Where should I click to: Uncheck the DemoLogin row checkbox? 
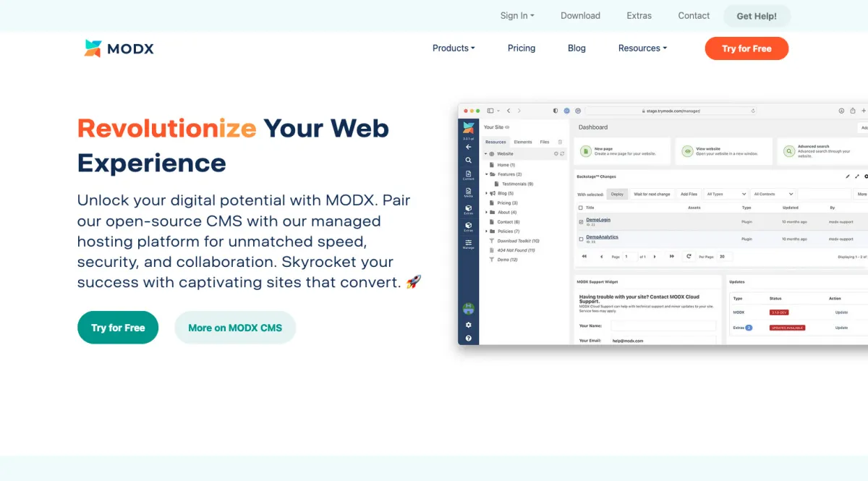pyautogui.click(x=581, y=221)
